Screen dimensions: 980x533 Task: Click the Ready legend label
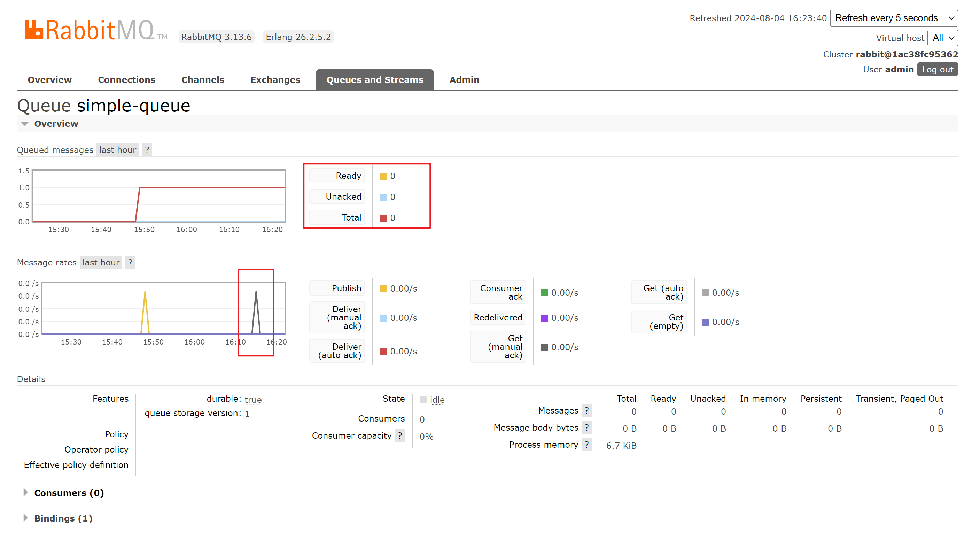pos(337,176)
